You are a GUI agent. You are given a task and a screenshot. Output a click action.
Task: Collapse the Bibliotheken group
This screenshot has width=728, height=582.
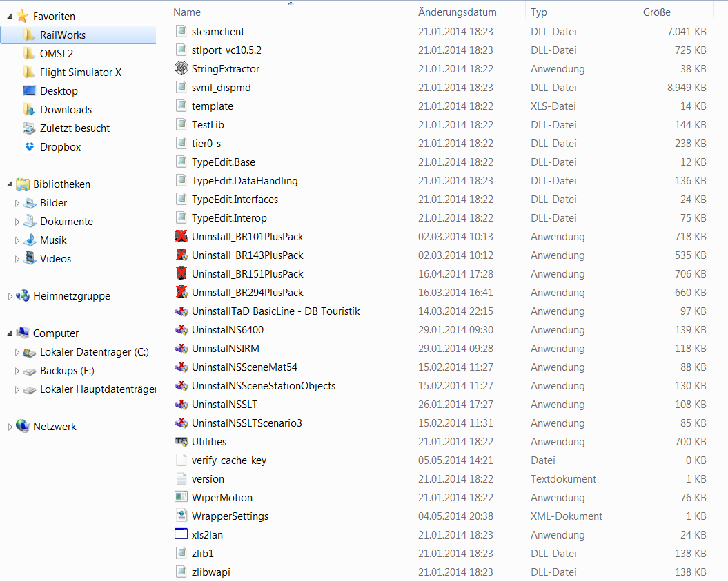(x=10, y=184)
